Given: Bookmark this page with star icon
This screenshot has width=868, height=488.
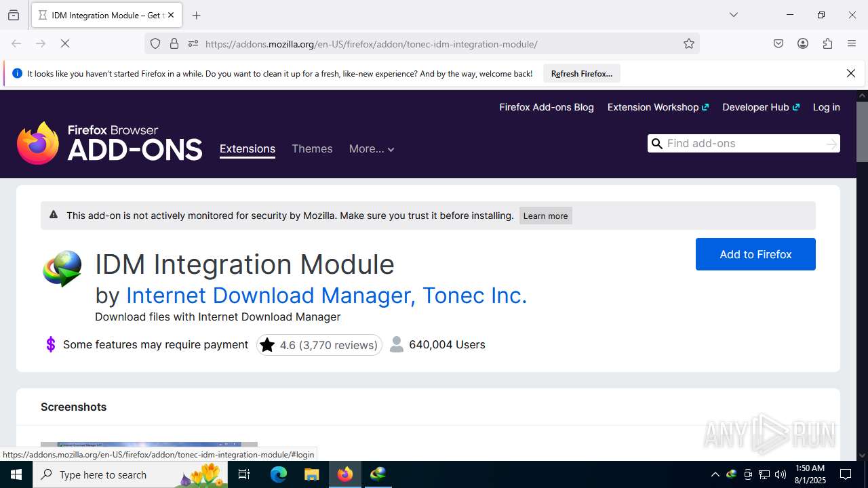Looking at the screenshot, I should pyautogui.click(x=689, y=43).
